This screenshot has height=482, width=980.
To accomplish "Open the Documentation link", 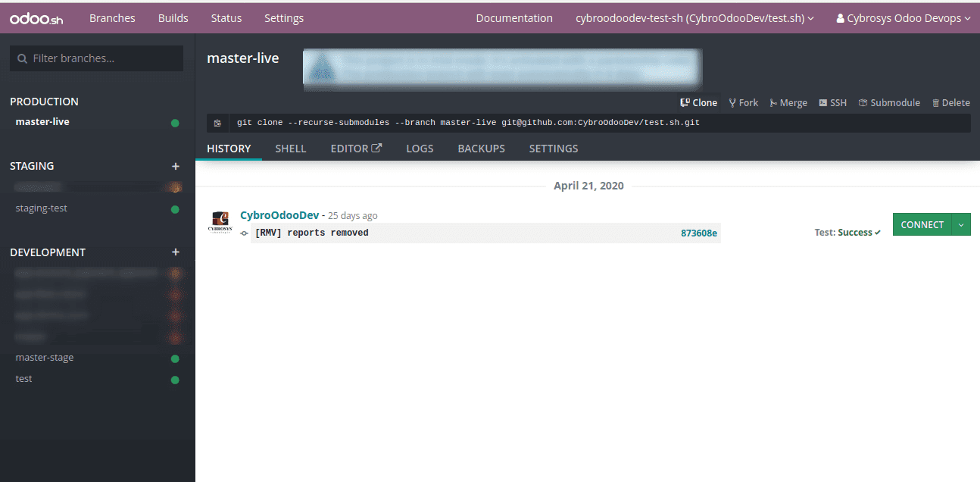I will click(x=514, y=18).
